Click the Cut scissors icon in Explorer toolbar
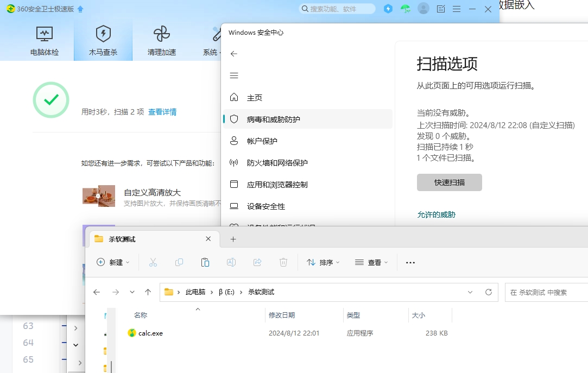This screenshot has height=373, width=588. (x=153, y=262)
